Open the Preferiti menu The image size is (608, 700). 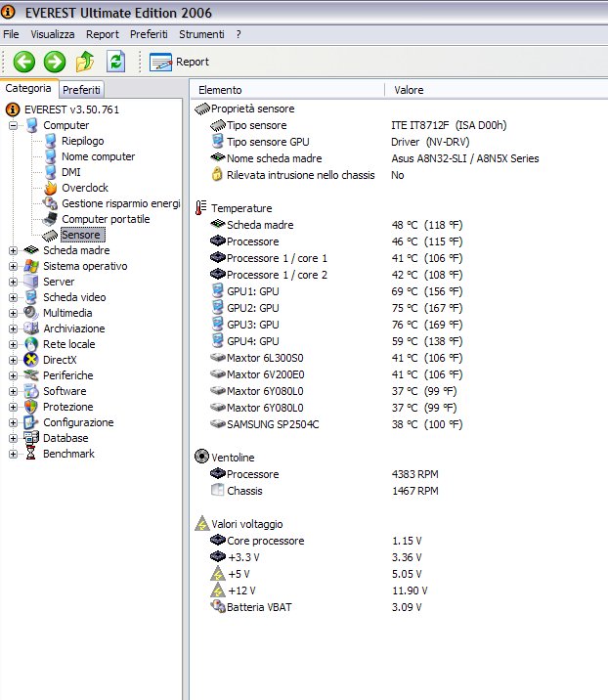click(149, 34)
